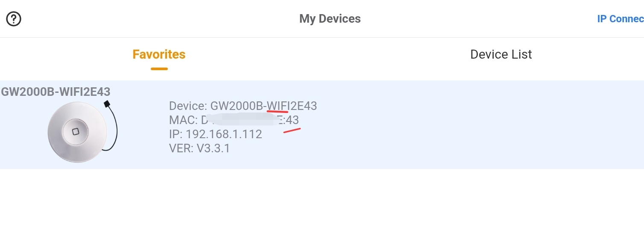Switch to the Favorites tab

pyautogui.click(x=159, y=54)
